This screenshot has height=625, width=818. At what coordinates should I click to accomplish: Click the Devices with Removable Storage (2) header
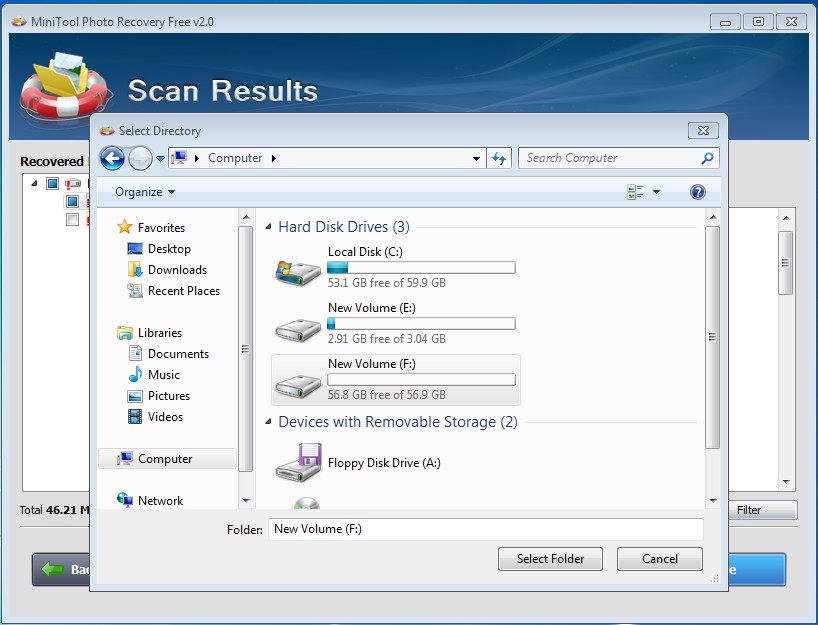(x=398, y=422)
